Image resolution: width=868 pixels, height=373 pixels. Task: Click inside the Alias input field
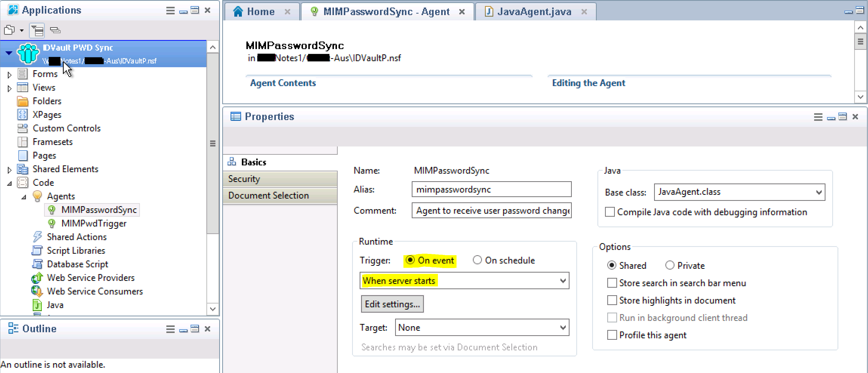491,189
